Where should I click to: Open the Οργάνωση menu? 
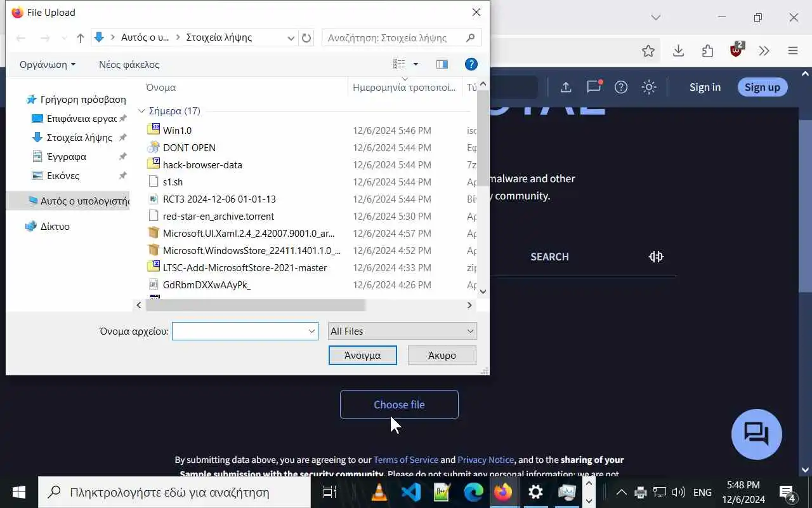click(x=48, y=64)
